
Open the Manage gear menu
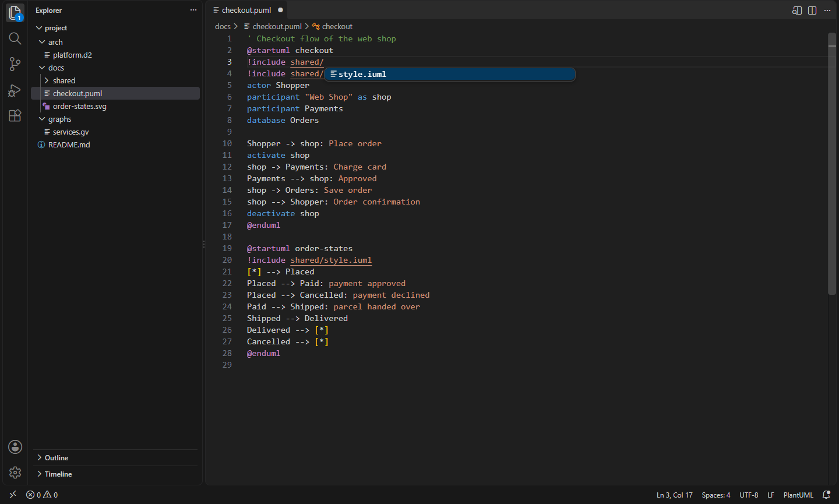15,473
